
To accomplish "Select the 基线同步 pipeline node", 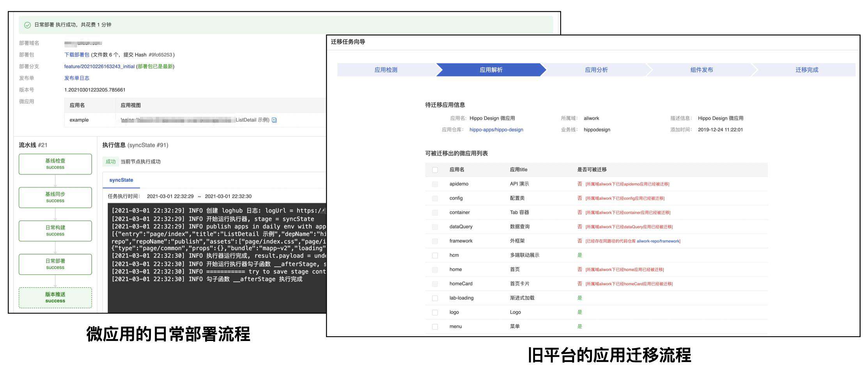I will click(55, 198).
